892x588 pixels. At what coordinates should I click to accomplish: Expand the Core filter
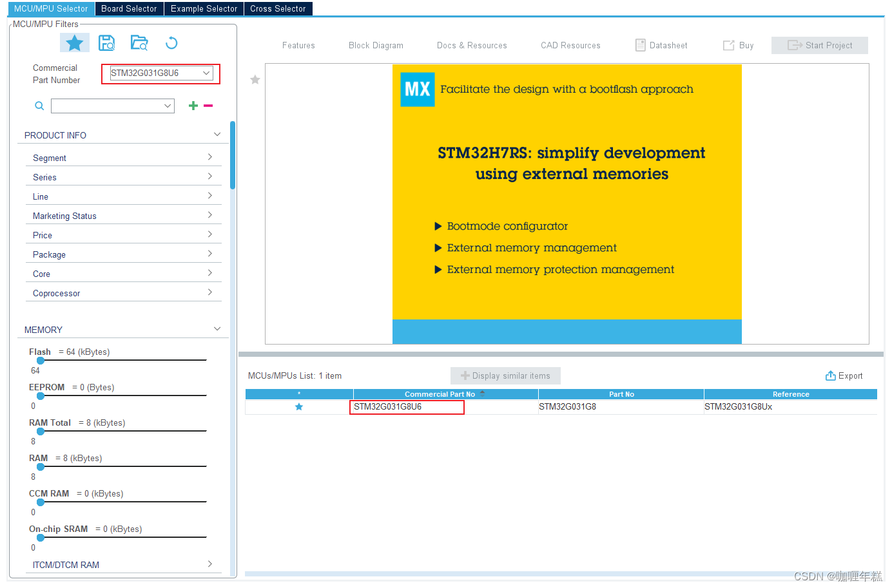click(x=122, y=274)
